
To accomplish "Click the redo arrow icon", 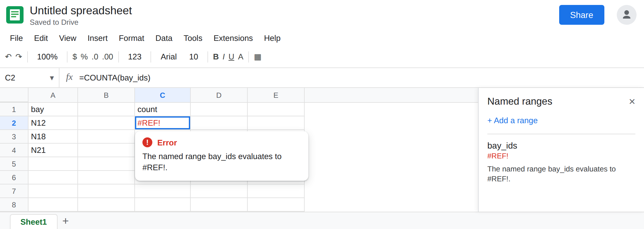I will 19,57.
